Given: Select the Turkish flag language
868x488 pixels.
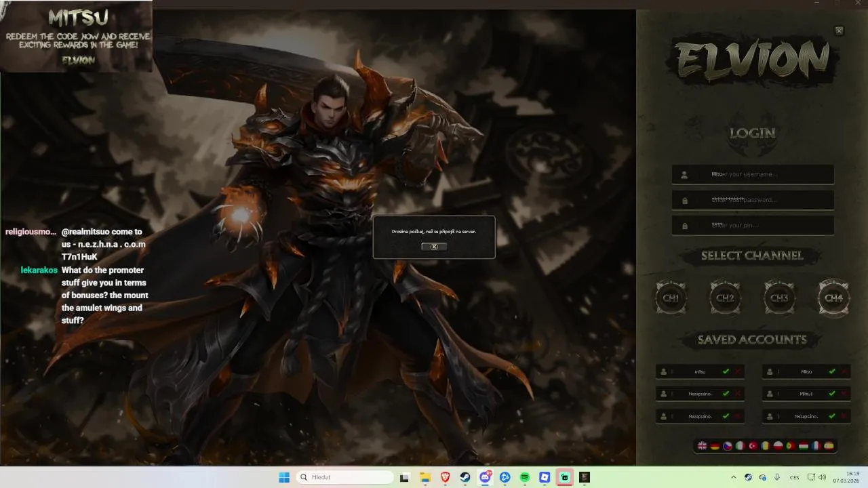Looking at the screenshot, I should point(753,446).
